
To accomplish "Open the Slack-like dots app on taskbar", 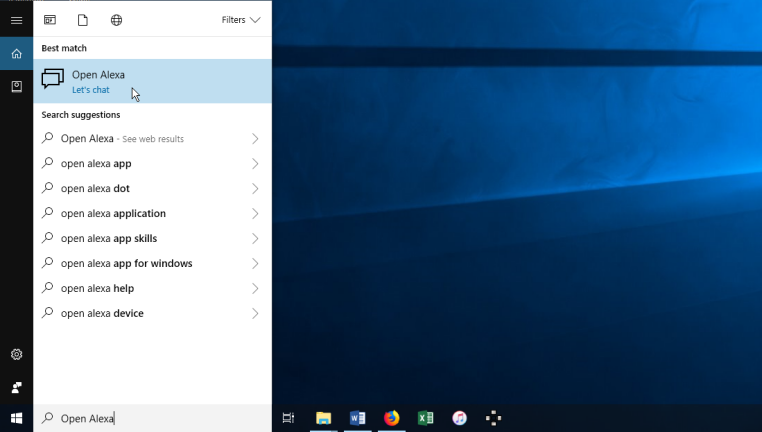I will point(493,418).
